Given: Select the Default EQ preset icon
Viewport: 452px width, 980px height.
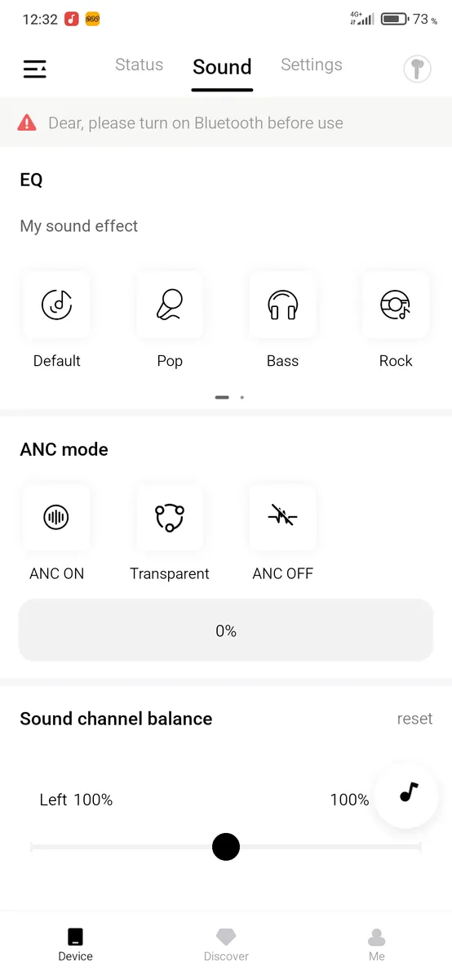Looking at the screenshot, I should click(x=56, y=305).
